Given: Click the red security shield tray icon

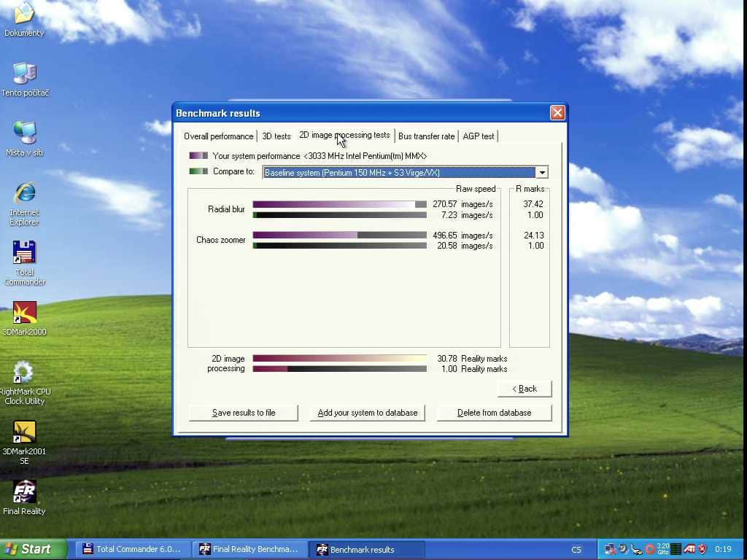Looking at the screenshot, I should 703,549.
